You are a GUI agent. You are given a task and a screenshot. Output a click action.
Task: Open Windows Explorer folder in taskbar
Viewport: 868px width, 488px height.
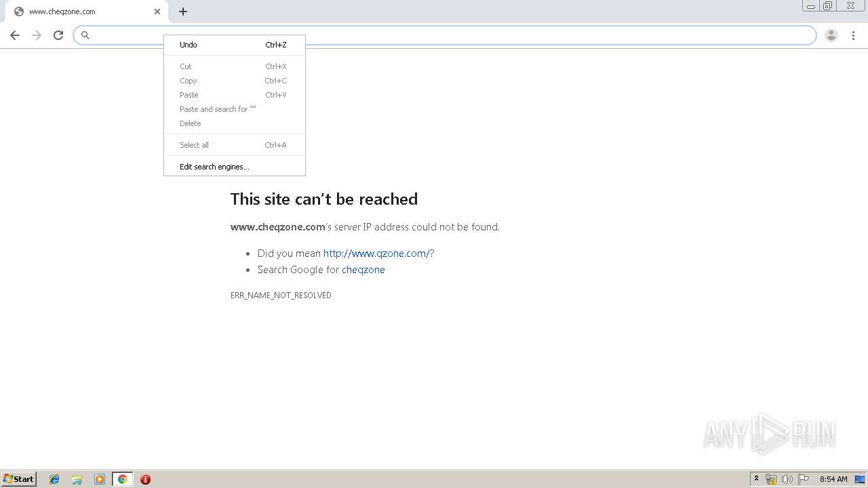(x=77, y=479)
